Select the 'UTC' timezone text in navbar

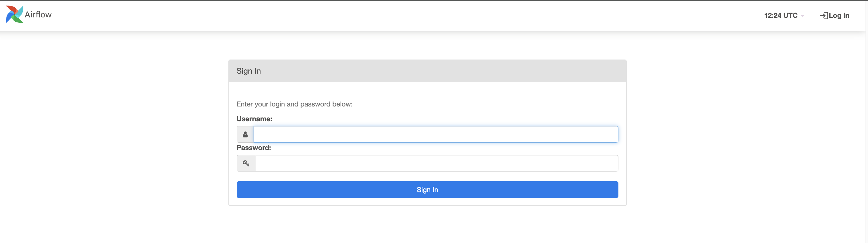(x=790, y=15)
